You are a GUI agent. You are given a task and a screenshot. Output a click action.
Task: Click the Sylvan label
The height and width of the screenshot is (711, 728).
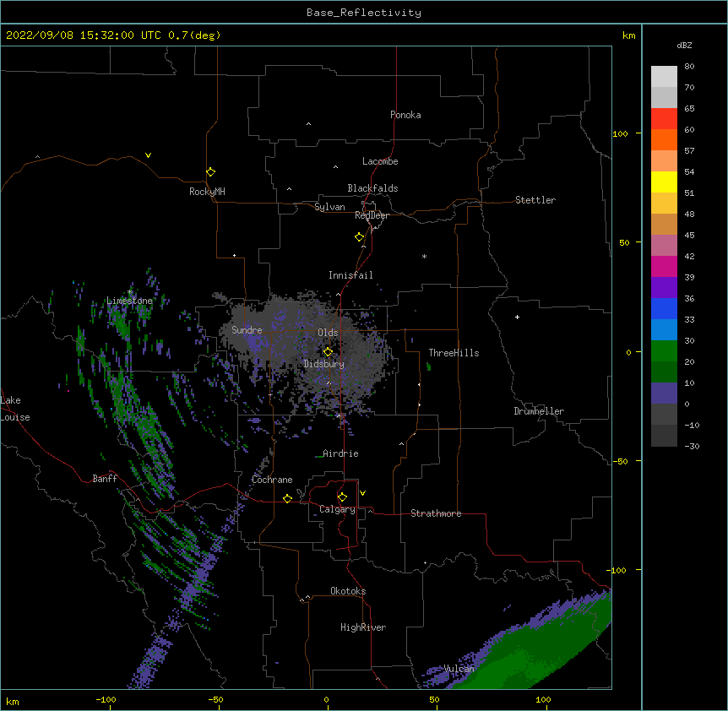click(329, 207)
